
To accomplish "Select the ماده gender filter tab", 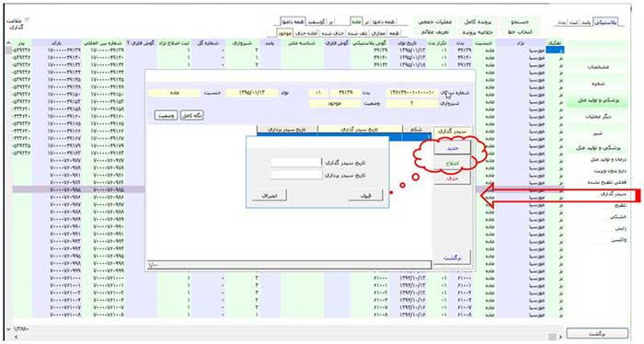I will click(x=356, y=21).
